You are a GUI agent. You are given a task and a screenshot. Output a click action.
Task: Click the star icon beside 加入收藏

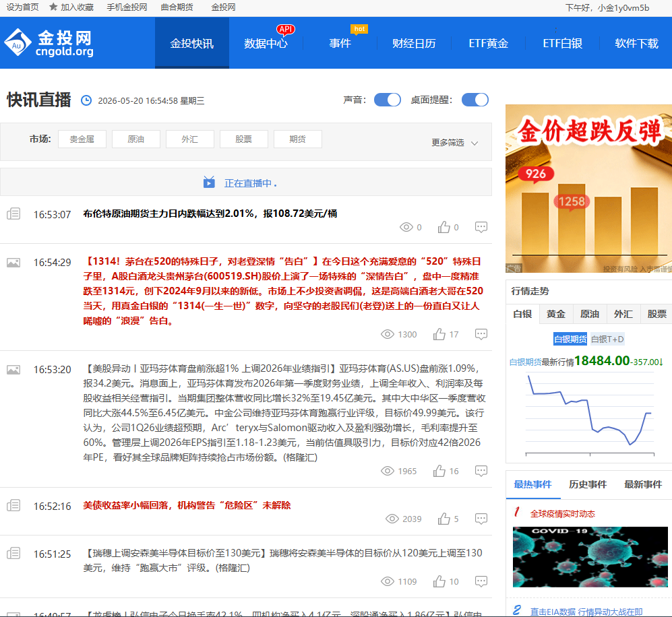53,7
